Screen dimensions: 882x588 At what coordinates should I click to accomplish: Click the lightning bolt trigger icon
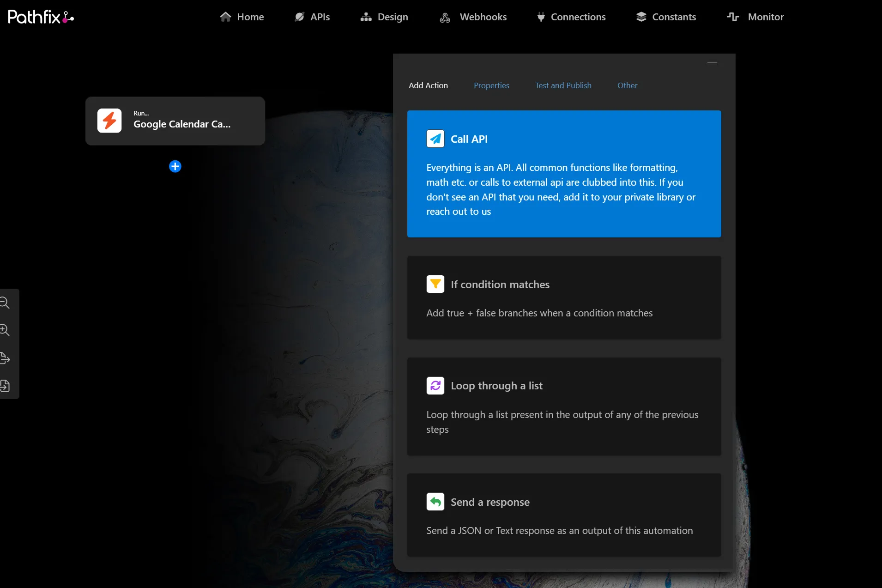pyautogui.click(x=109, y=121)
